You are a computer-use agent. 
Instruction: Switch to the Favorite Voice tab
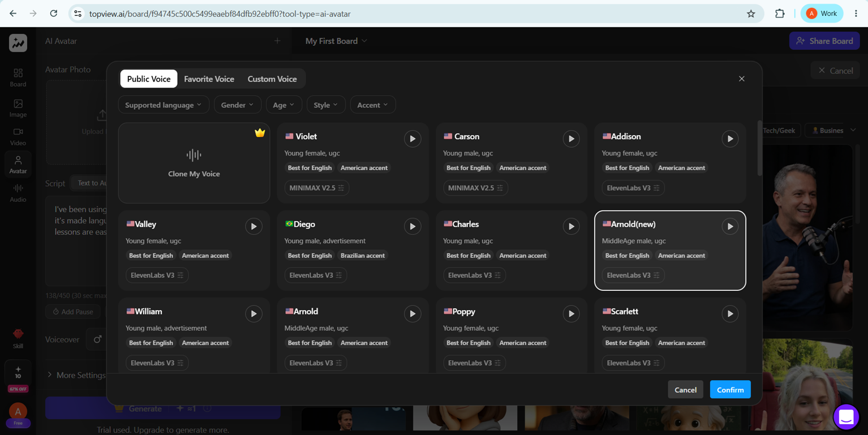pyautogui.click(x=209, y=79)
